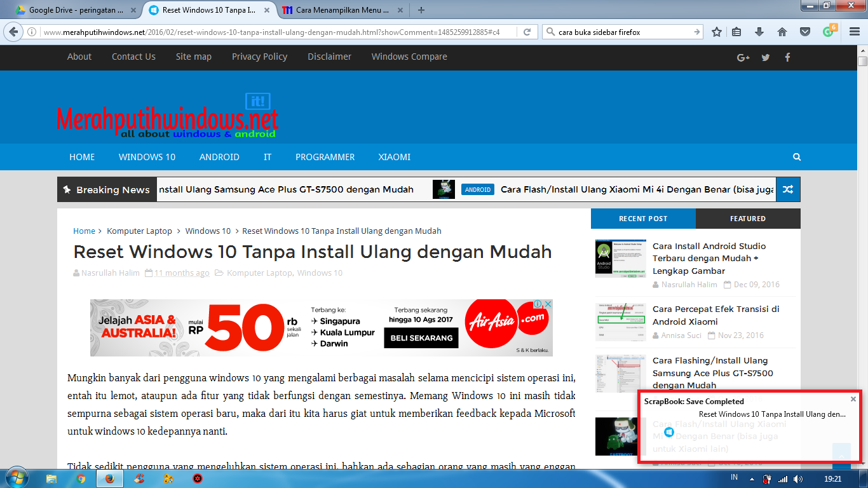Switch sidebar to RECENT POST tab
The height and width of the screenshot is (488, 868).
643,219
